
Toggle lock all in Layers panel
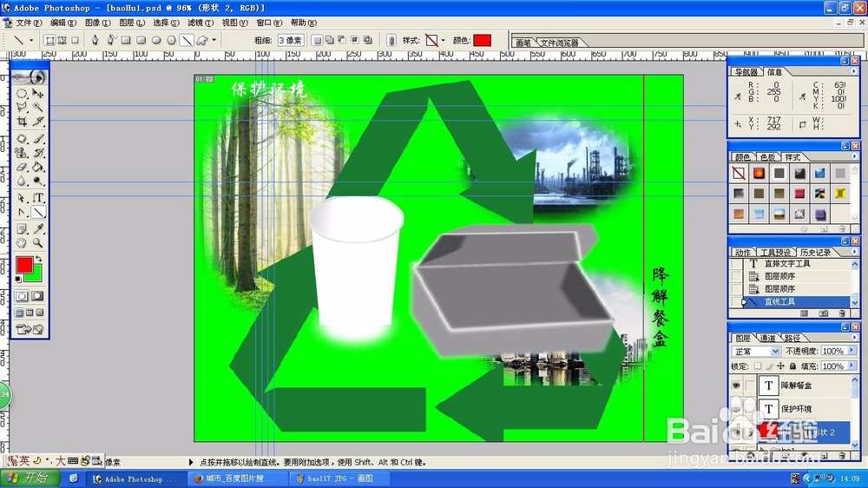coord(792,366)
